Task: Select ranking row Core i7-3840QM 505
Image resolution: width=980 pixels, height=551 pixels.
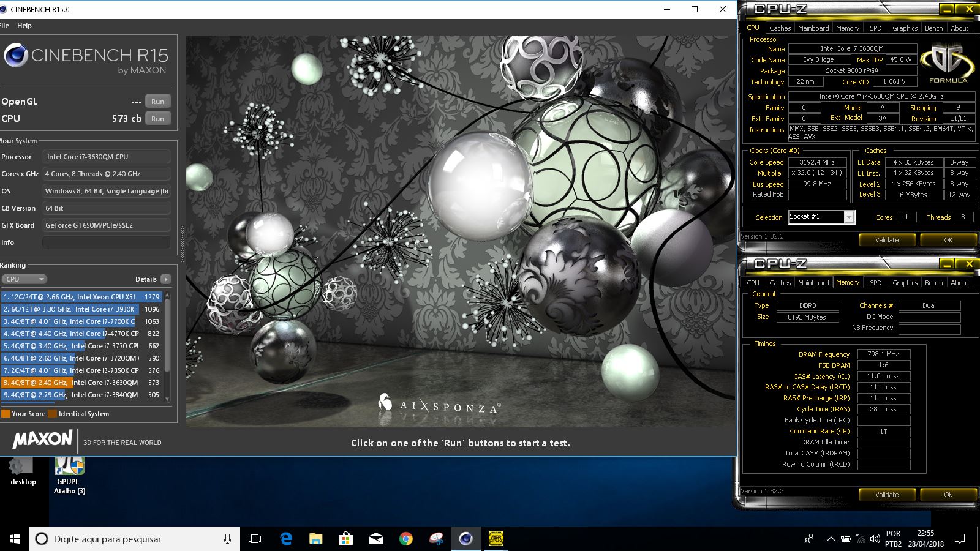Action: click(x=81, y=395)
